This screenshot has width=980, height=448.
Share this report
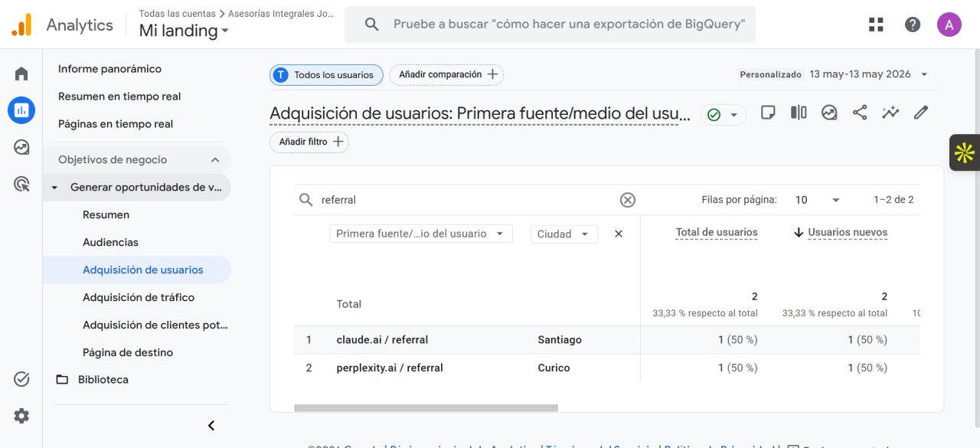point(860,113)
